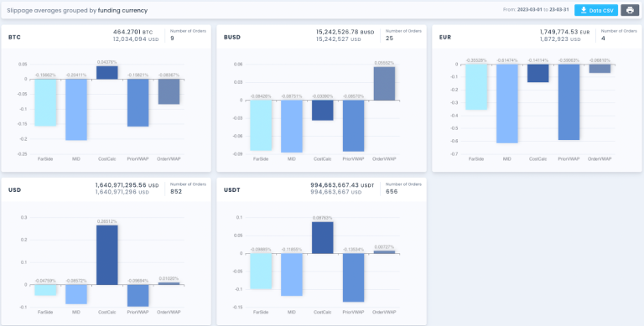The image size is (644, 326).
Task: Click the BTC card title
Action: [14, 37]
